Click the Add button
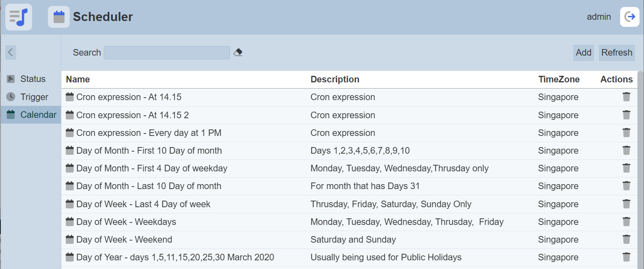 pyautogui.click(x=583, y=53)
